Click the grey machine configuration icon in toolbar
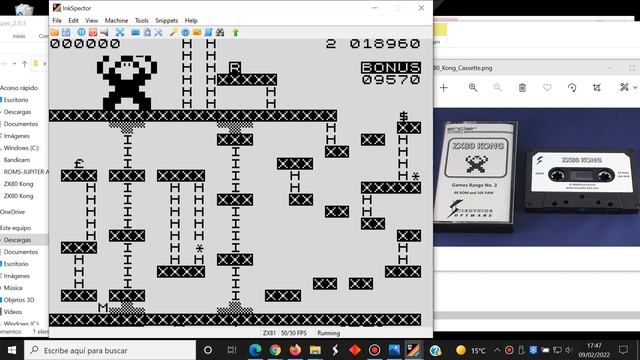The height and width of the screenshot is (360, 640). [147, 32]
